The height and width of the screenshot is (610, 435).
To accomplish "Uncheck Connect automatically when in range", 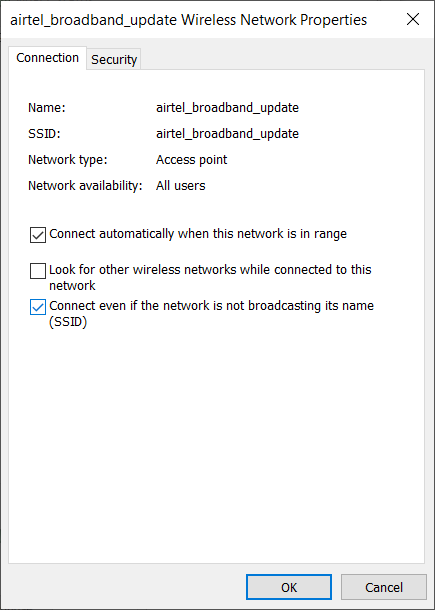I will pyautogui.click(x=38, y=235).
